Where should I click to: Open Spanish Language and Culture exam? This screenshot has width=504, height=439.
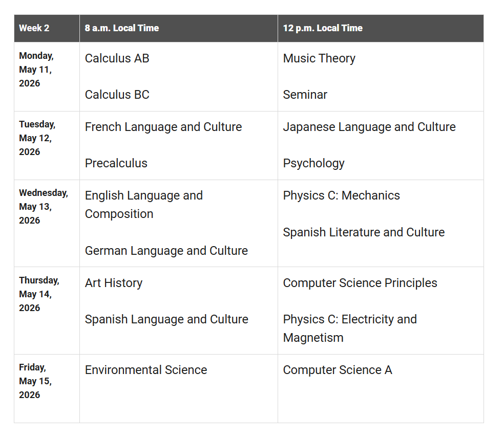coord(166,319)
